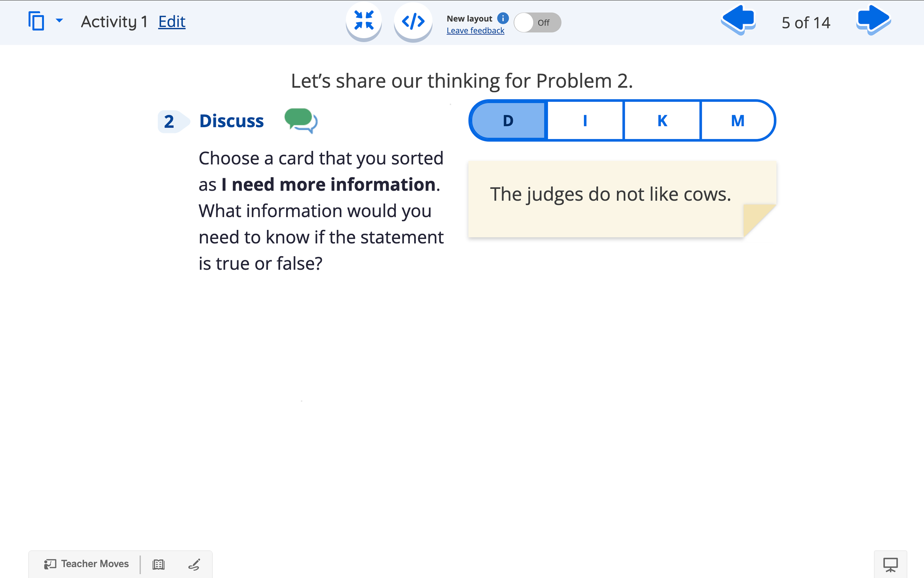The height and width of the screenshot is (578, 924).
Task: Open Teacher Moves panel
Action: 86,564
